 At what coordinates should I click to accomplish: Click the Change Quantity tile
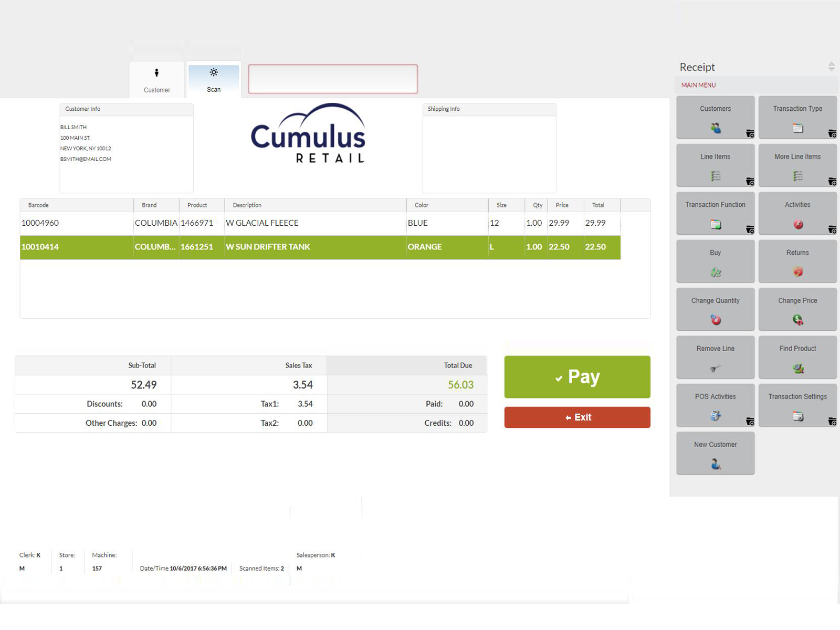click(x=715, y=309)
